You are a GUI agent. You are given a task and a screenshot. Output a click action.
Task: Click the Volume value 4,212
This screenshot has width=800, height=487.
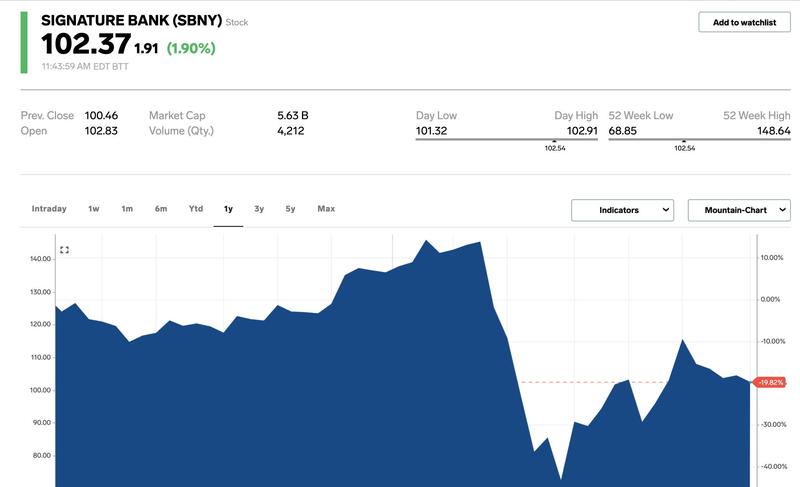(291, 131)
